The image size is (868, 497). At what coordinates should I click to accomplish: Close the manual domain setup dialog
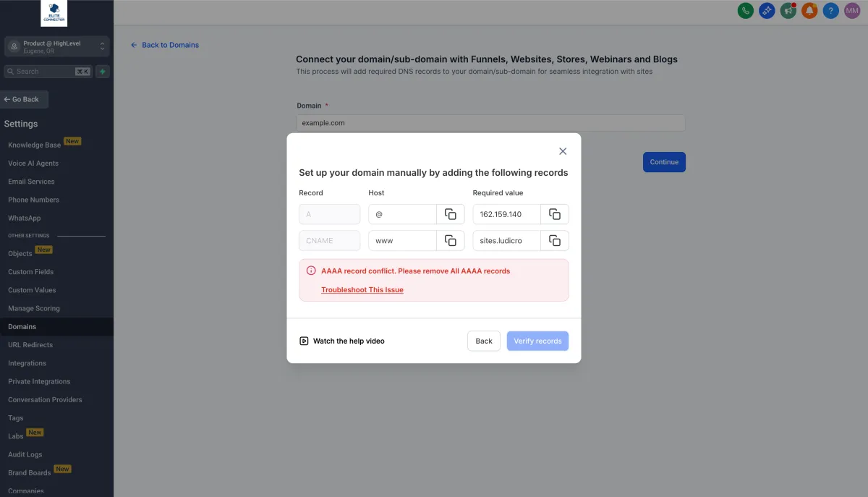(x=563, y=151)
